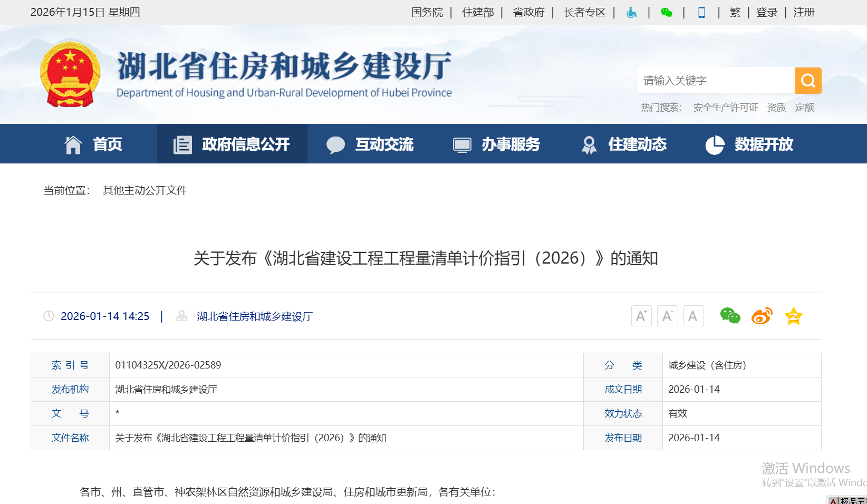Share article to Weibo

(762, 316)
